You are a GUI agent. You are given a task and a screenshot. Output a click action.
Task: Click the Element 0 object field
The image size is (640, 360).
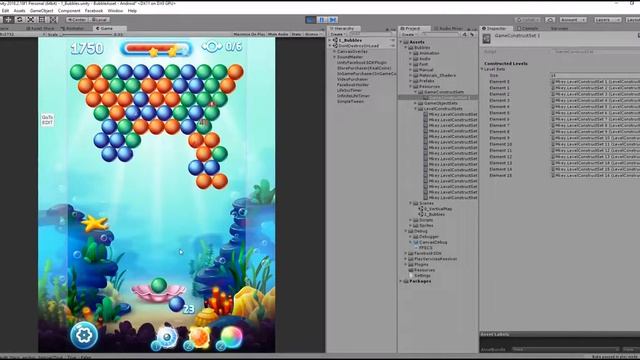tap(595, 82)
